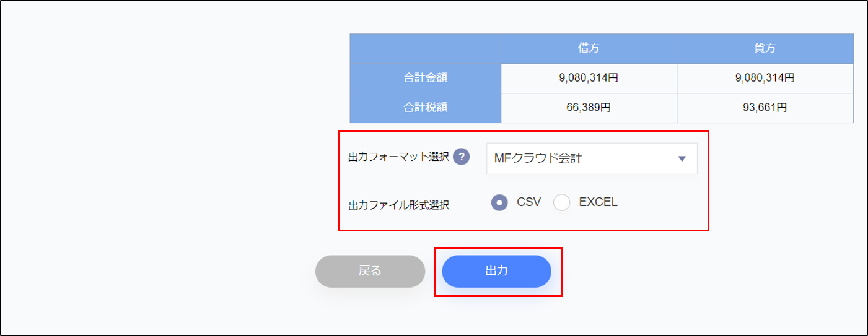Image resolution: width=868 pixels, height=336 pixels.
Task: Click the 貸方 column header
Action: (765, 48)
